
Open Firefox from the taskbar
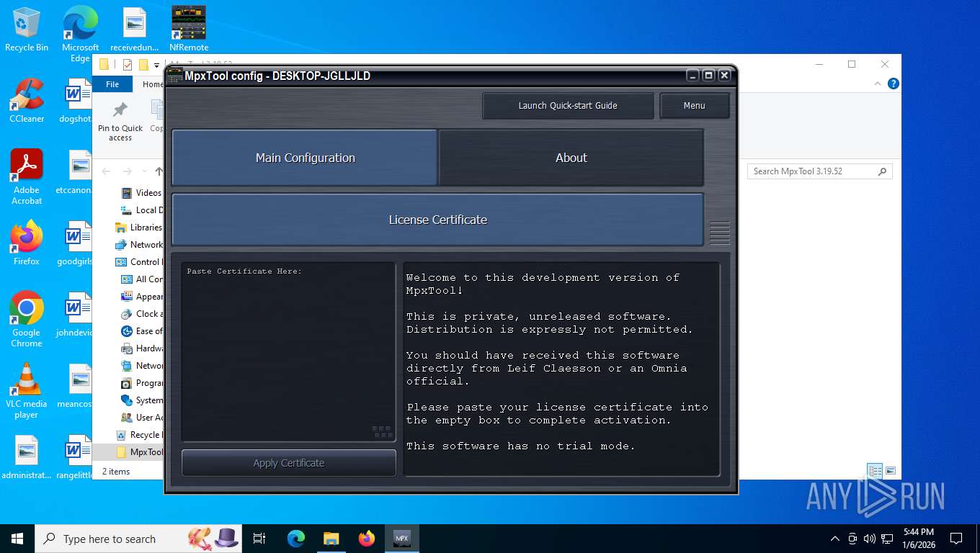coord(367,539)
